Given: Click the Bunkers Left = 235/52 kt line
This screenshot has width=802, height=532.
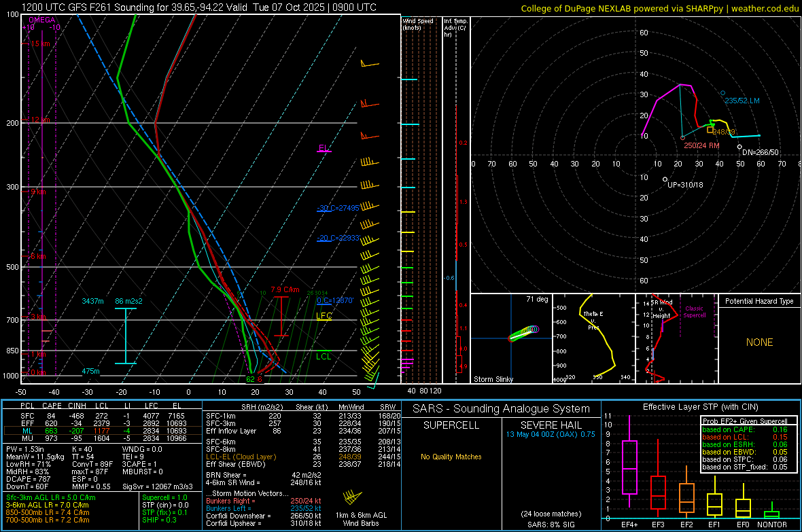Looking at the screenshot, I should (x=264, y=508).
